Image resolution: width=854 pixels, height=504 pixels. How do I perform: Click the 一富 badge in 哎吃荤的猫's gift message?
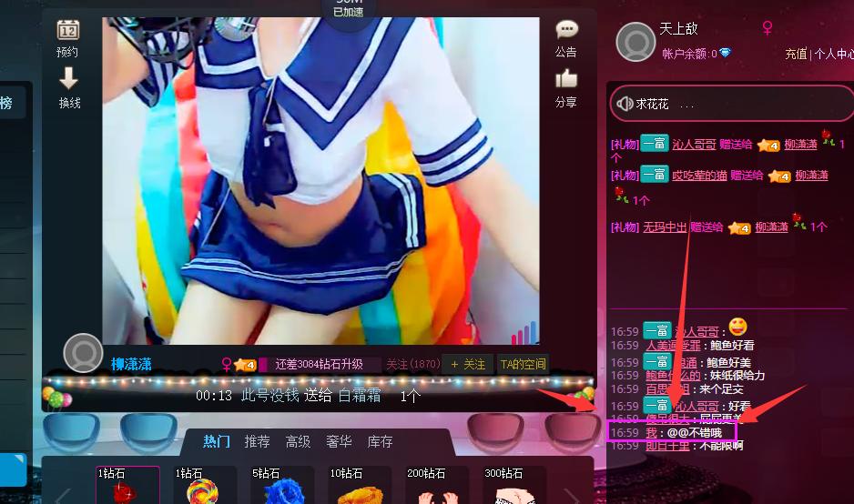click(x=655, y=175)
